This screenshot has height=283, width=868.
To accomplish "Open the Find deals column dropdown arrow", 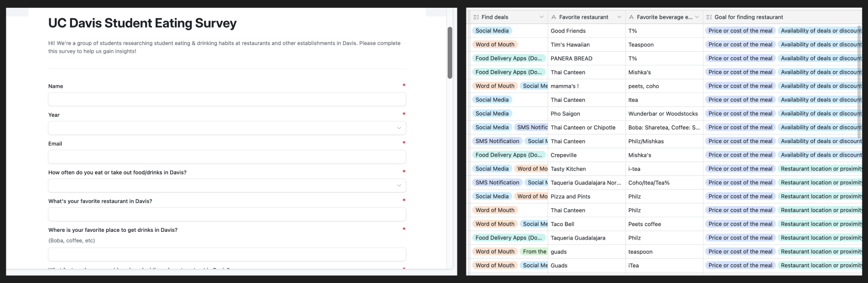I will (x=542, y=17).
